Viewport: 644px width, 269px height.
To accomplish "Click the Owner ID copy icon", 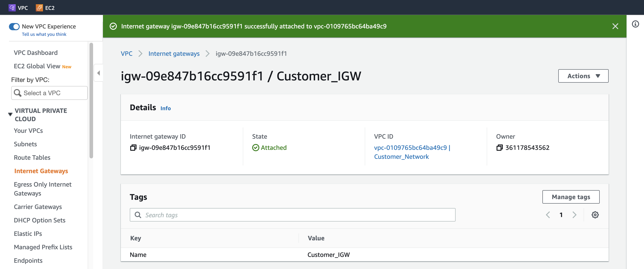I will click(499, 147).
